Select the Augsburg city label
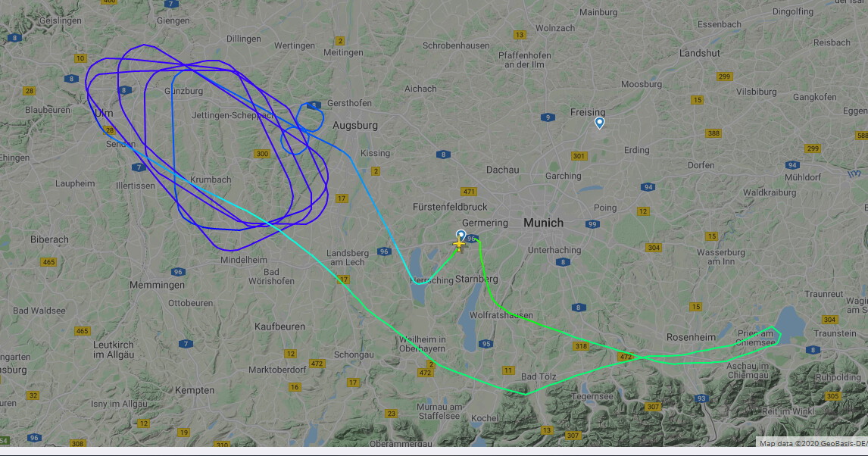Image resolution: width=868 pixels, height=456 pixels. click(354, 126)
